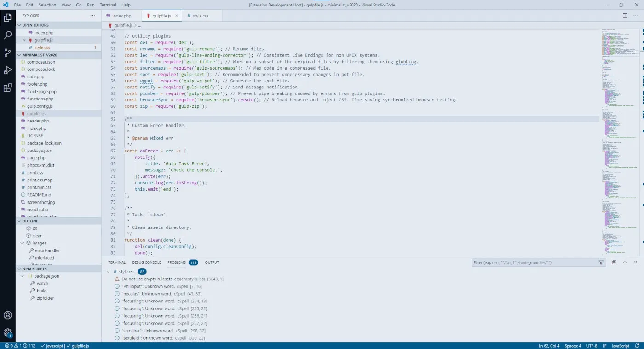The width and height of the screenshot is (644, 349).
Task: Collapse the MINIMALIST_V2020 folder section
Action: click(19, 55)
